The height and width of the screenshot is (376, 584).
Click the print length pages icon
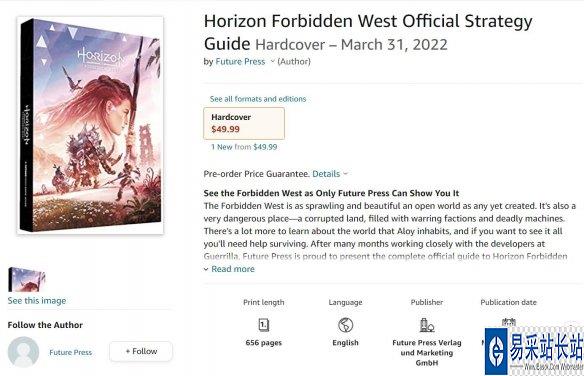click(x=264, y=325)
